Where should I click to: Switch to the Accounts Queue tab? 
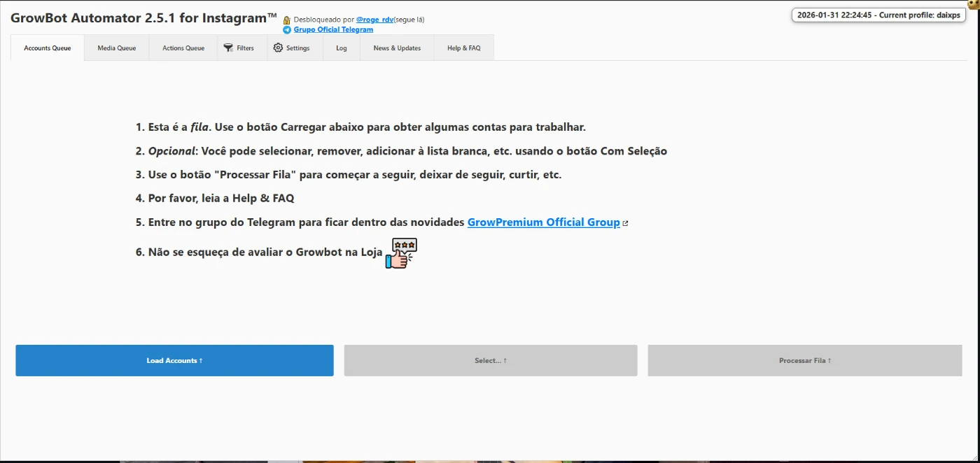pyautogui.click(x=48, y=48)
